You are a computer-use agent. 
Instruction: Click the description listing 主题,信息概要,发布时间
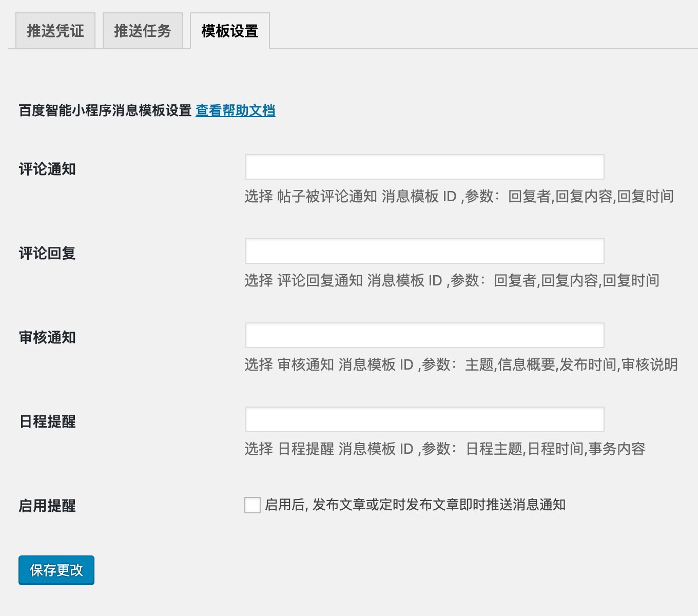461,364
